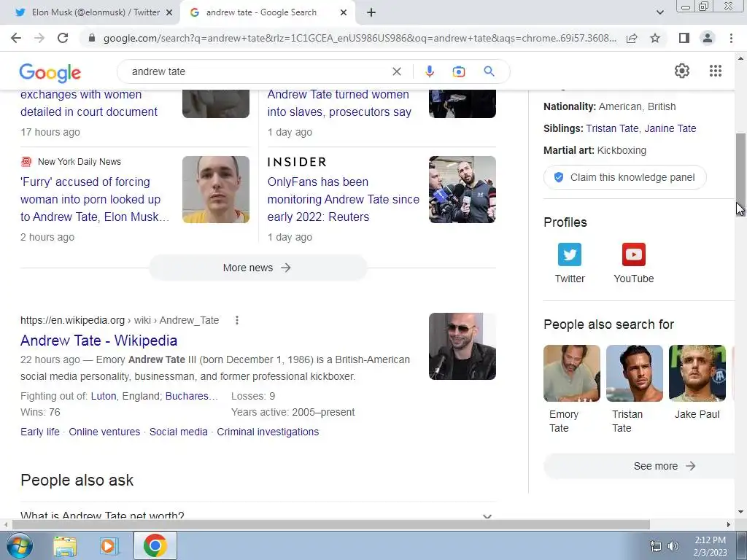747x560 pixels.
Task: Open Andrew Tate's YouTube profile
Action: (x=634, y=263)
